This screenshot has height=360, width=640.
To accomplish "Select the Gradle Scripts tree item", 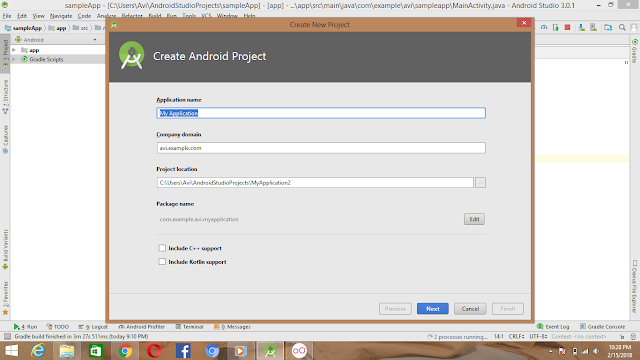I will [46, 59].
